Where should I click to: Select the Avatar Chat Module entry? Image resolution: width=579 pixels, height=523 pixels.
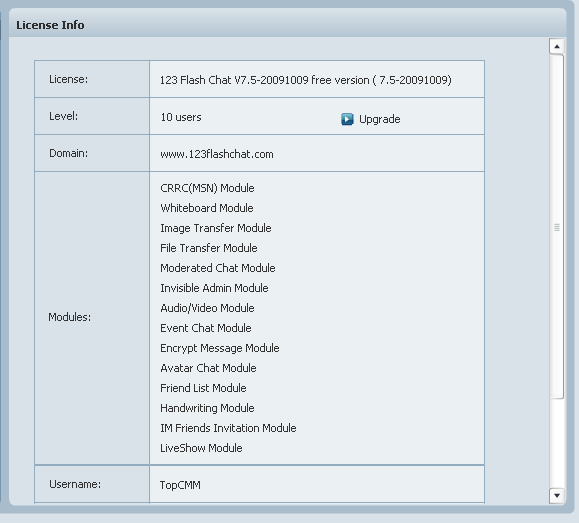click(x=208, y=368)
